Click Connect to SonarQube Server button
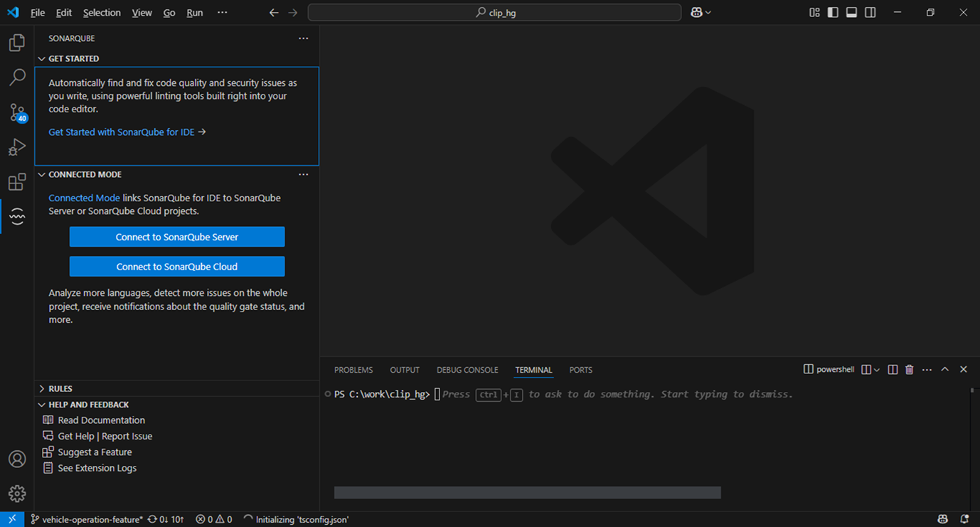 [177, 237]
